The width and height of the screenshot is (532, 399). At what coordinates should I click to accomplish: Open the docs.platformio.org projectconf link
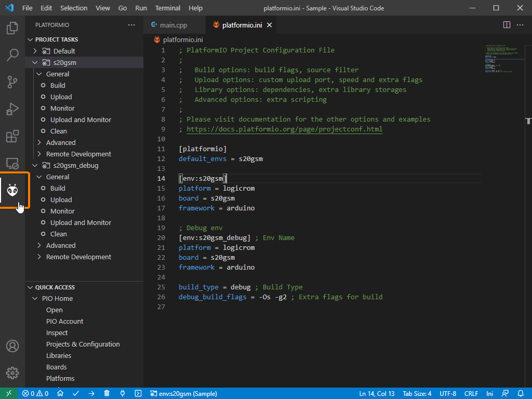tap(284, 129)
